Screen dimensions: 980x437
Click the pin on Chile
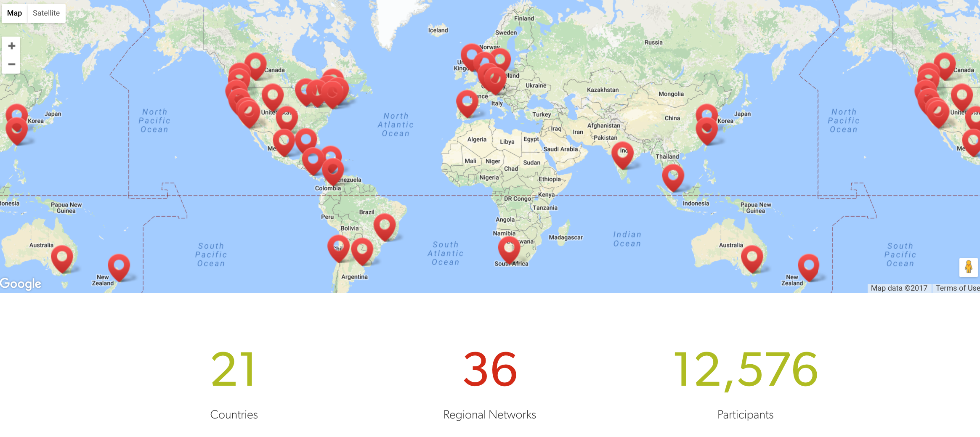(x=338, y=249)
